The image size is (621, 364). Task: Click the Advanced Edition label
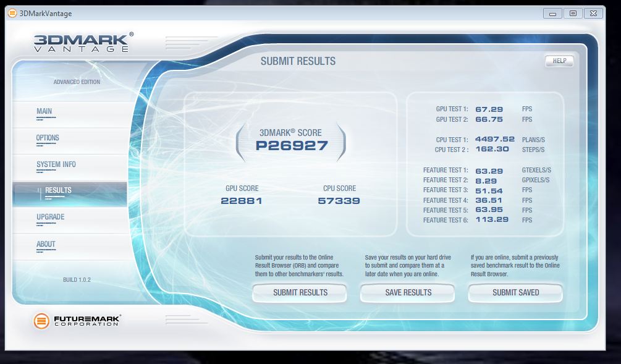(77, 82)
